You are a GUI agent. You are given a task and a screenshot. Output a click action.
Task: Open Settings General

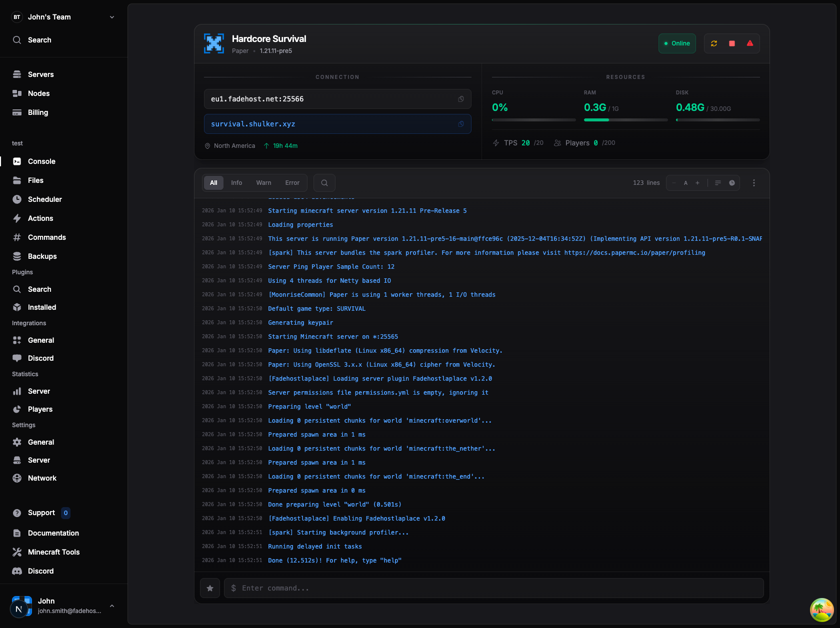[63, 442]
